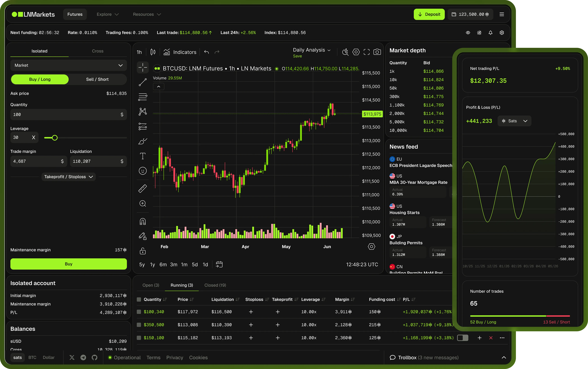Toggle the switch on the $150,100 position row
This screenshot has height=369, width=588.
(463, 338)
